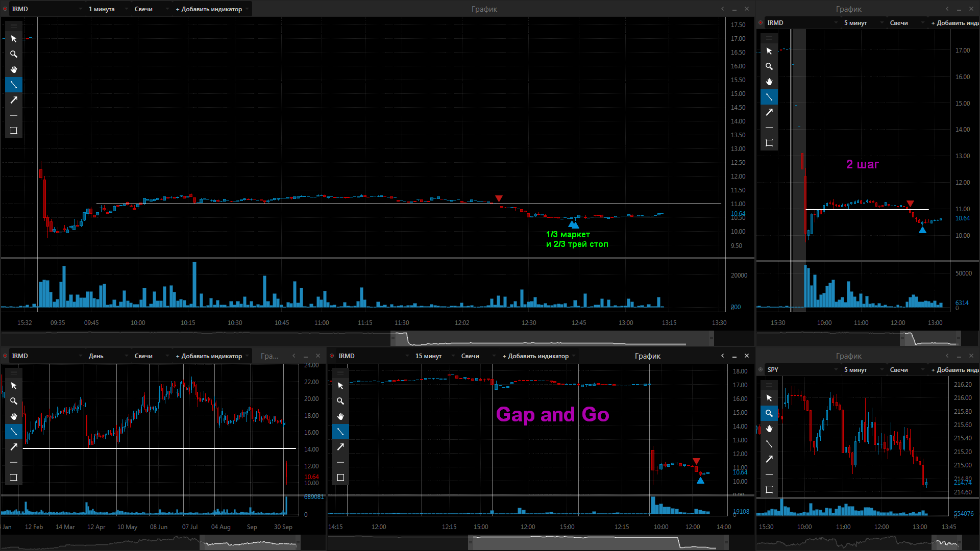Image resolution: width=980 pixels, height=551 pixels.
Task: Click the green '1/3 маркет' text annotation
Action: click(x=568, y=234)
